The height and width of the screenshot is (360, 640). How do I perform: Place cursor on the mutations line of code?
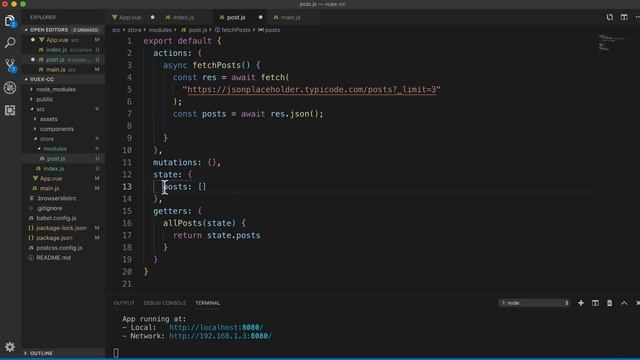coord(187,162)
